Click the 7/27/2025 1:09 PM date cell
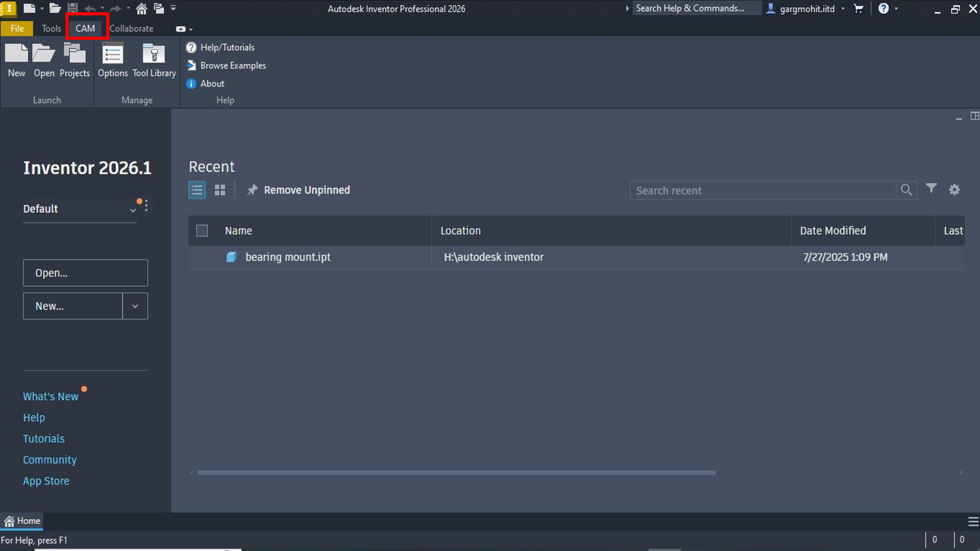The height and width of the screenshot is (551, 980). pos(845,257)
